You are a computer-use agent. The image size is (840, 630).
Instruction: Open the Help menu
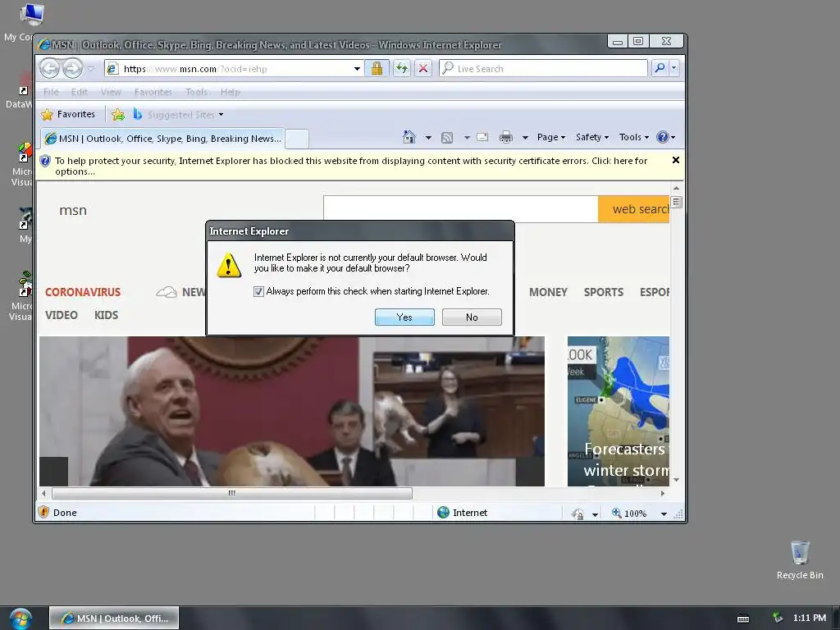[231, 92]
